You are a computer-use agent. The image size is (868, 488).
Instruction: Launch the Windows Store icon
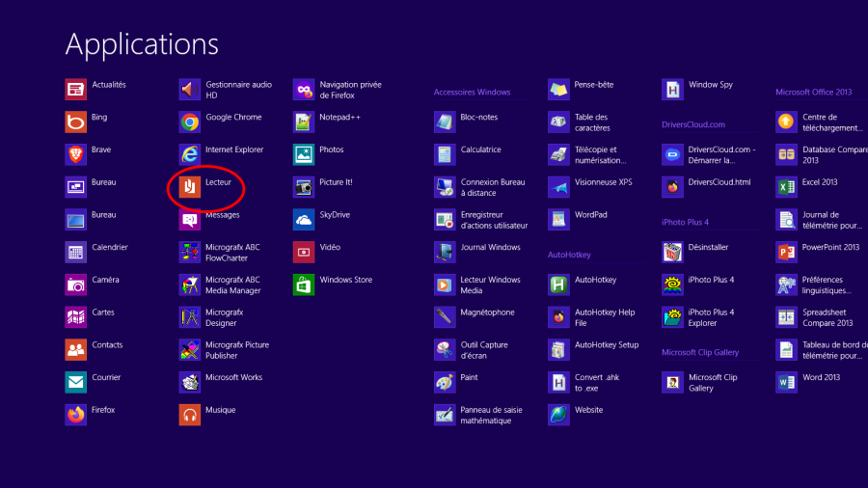tap(304, 285)
